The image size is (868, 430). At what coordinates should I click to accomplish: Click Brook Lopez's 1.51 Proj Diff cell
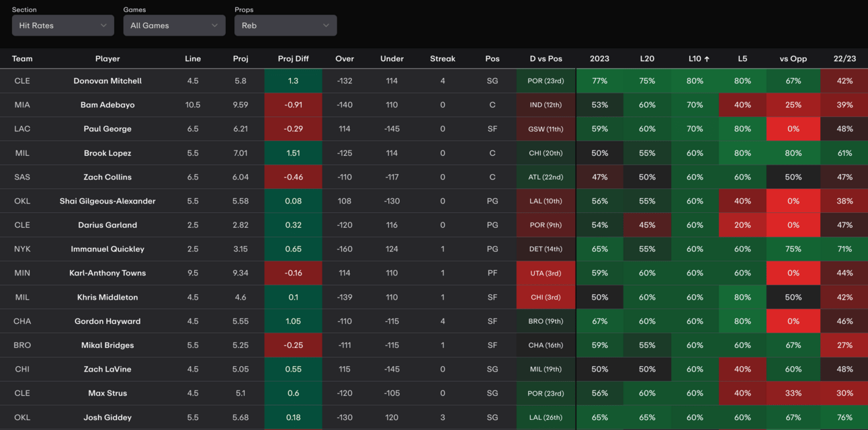click(x=293, y=153)
